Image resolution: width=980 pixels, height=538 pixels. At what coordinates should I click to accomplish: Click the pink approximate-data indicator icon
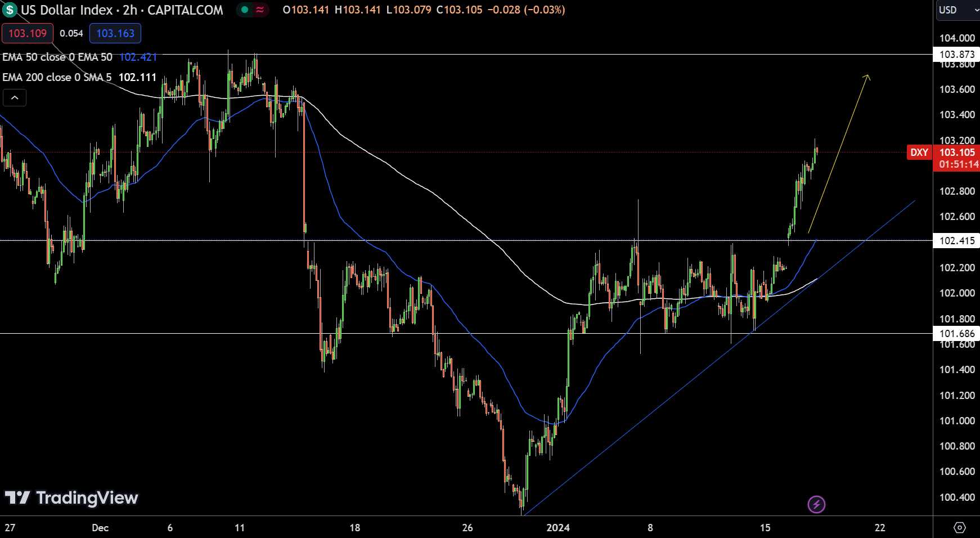[x=260, y=10]
